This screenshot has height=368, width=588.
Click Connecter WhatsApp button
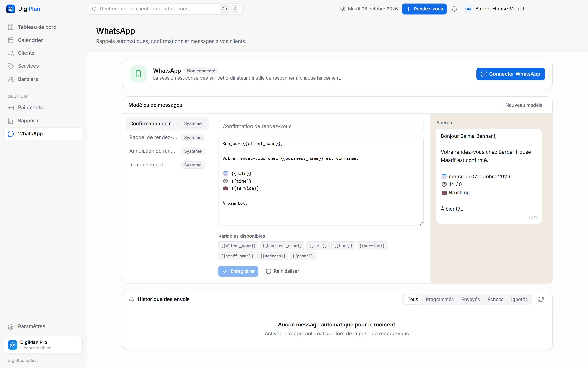(510, 74)
